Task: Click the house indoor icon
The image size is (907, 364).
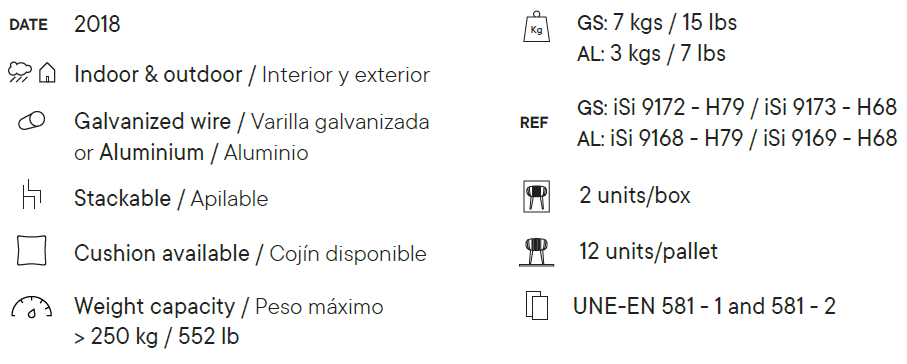Action: (47, 73)
